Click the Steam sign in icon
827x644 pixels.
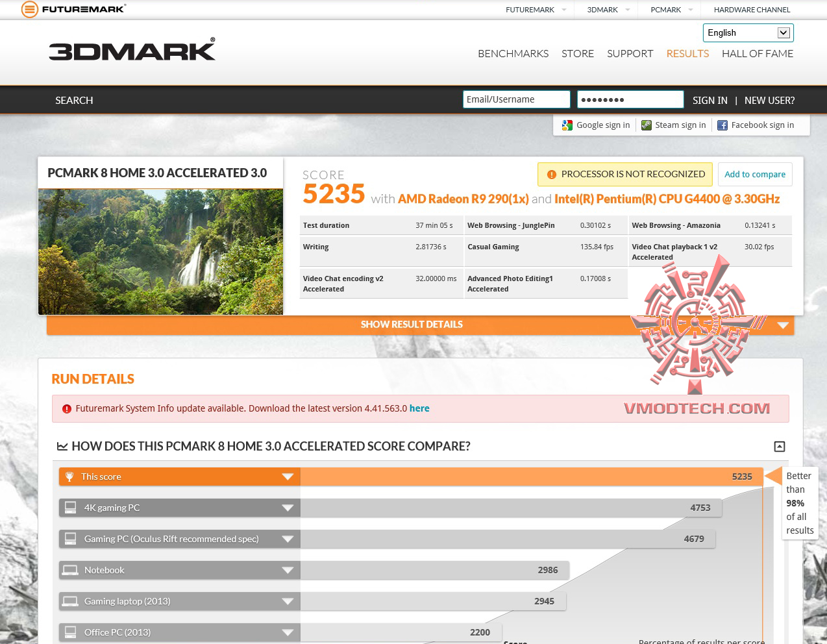[x=647, y=125]
